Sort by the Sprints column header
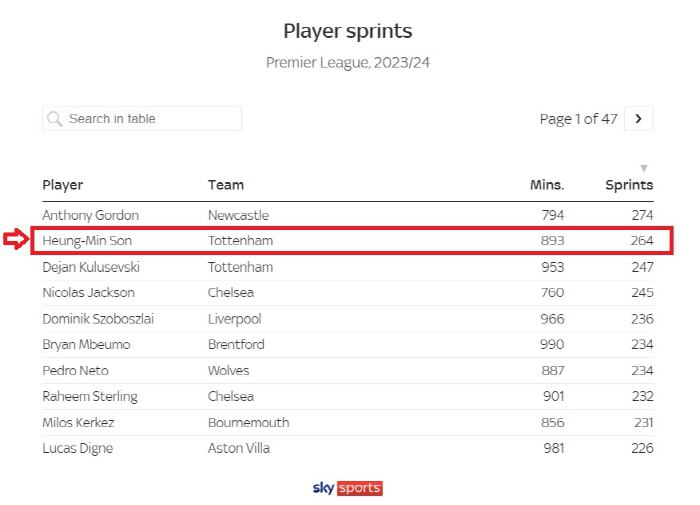This screenshot has height=505, width=700. click(629, 185)
